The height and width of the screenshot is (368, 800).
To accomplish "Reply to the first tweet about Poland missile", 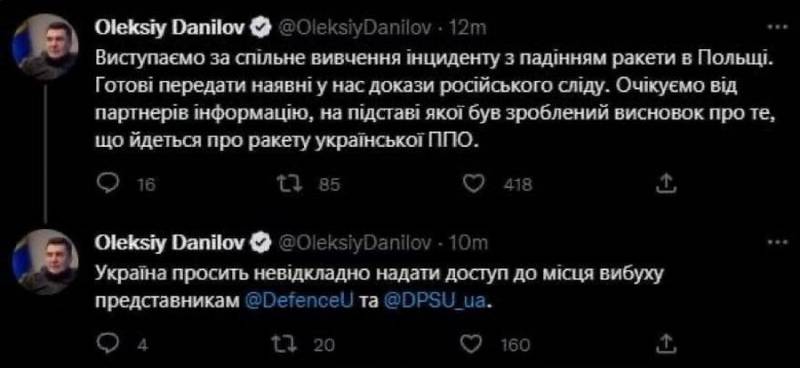I will tap(106, 185).
